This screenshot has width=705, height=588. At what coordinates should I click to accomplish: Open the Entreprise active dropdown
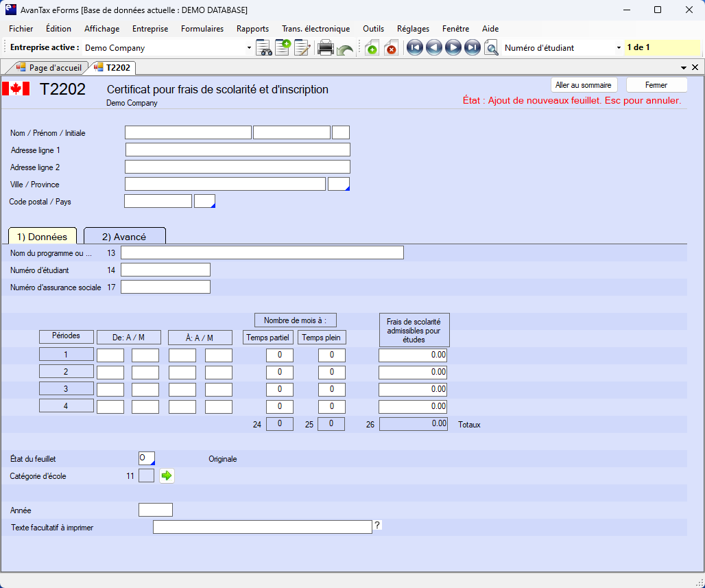pyautogui.click(x=249, y=48)
